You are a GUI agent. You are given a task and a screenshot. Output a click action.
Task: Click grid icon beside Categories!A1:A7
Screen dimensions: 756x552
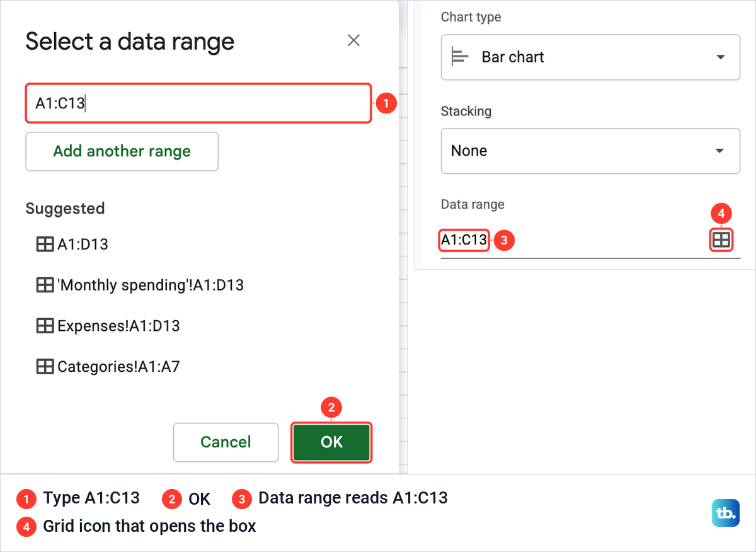coord(45,367)
